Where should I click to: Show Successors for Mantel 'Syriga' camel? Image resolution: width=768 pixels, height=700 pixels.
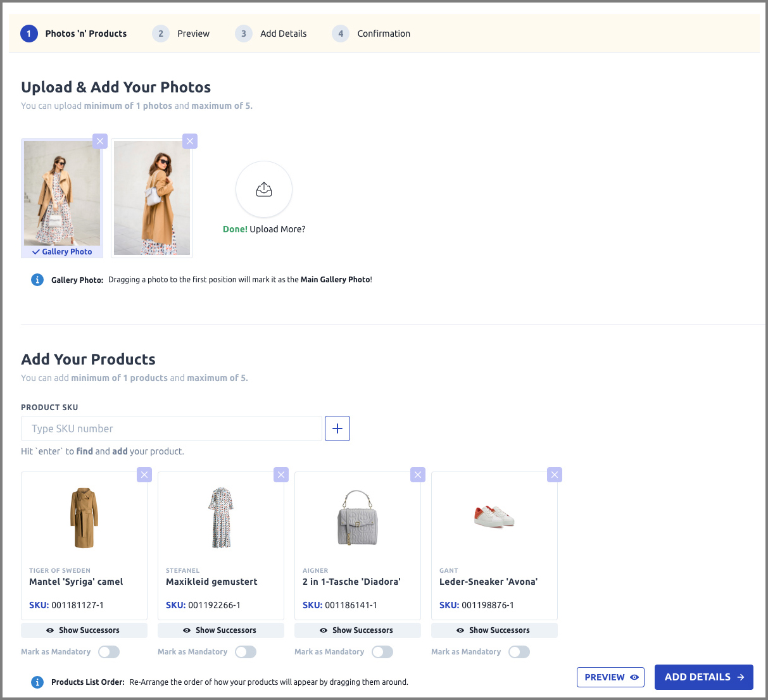tap(84, 630)
